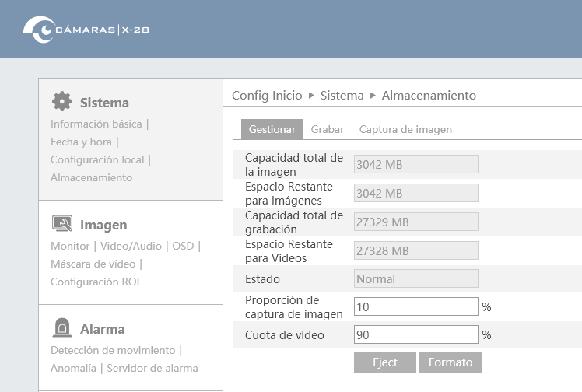582x392 pixels.
Task: Select the Gestionar tab
Action: (272, 129)
